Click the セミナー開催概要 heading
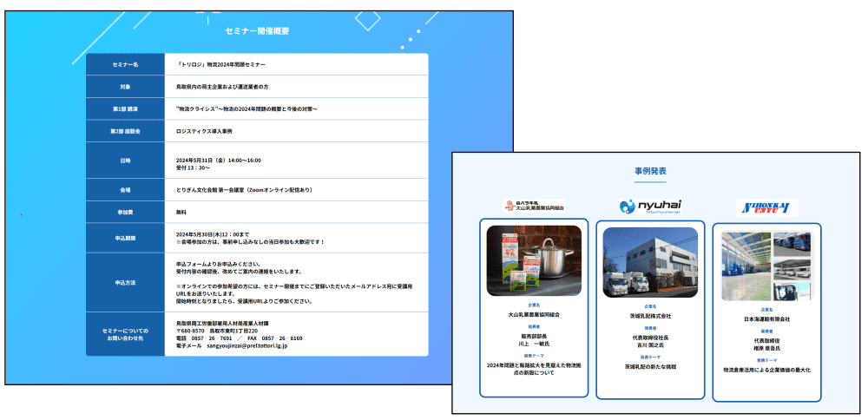 pos(257,31)
